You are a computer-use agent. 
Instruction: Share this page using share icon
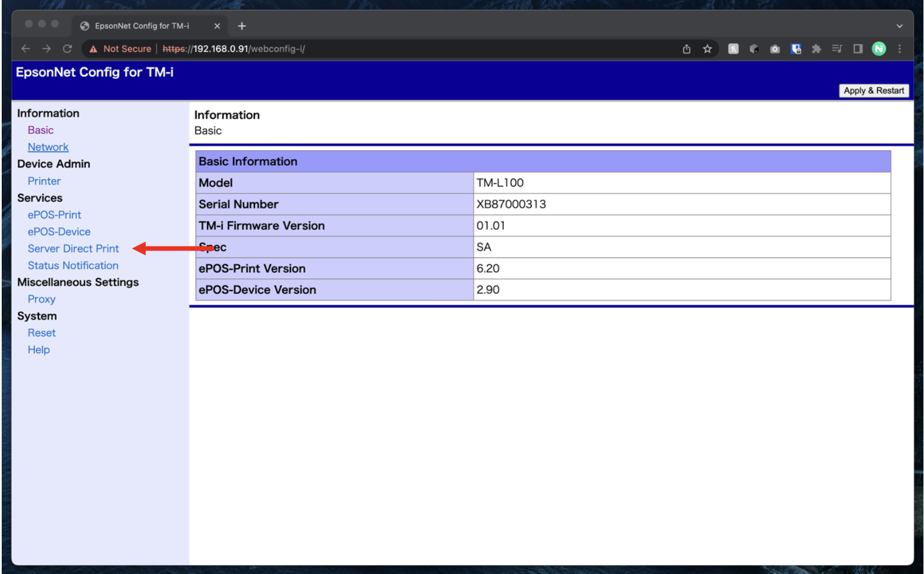pyautogui.click(x=687, y=49)
